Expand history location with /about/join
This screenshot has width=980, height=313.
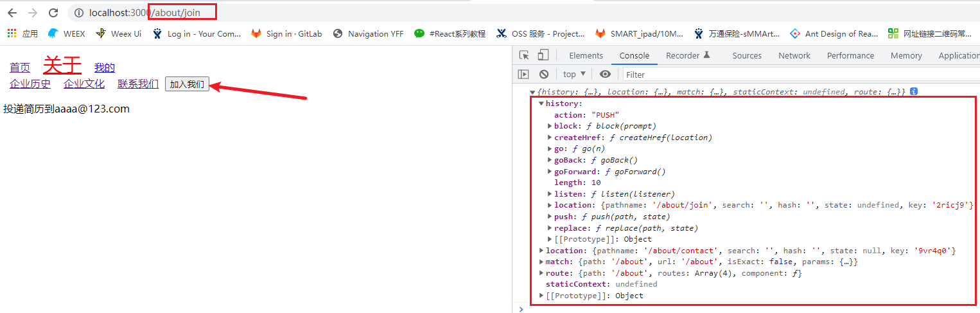(x=550, y=205)
